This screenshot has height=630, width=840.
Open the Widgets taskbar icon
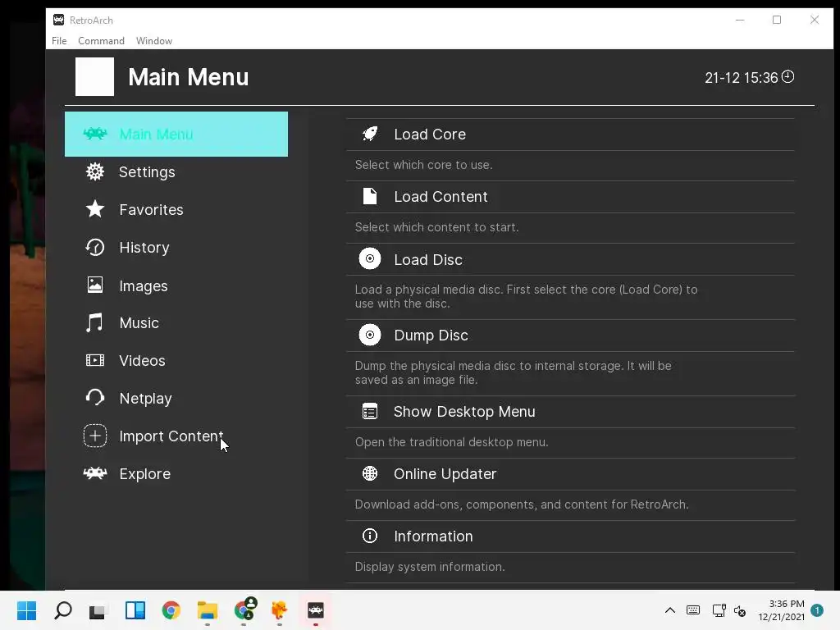point(135,610)
